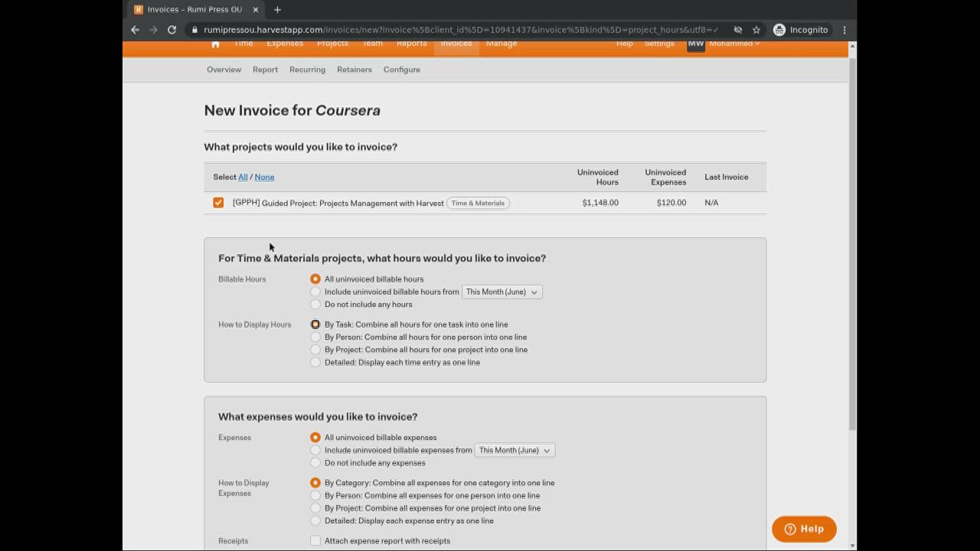Click the $120.00 uninvoiced expenses value
980x551 pixels.
click(x=671, y=203)
